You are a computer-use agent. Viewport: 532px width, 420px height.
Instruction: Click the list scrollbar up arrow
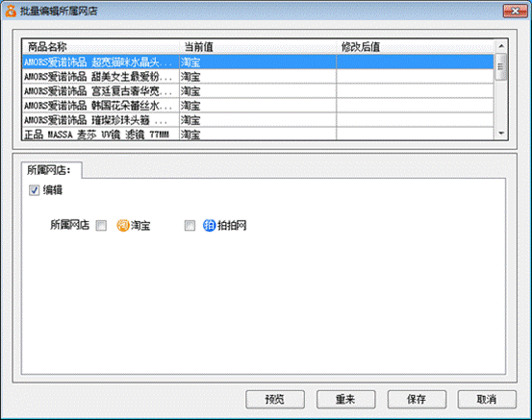tap(501, 46)
